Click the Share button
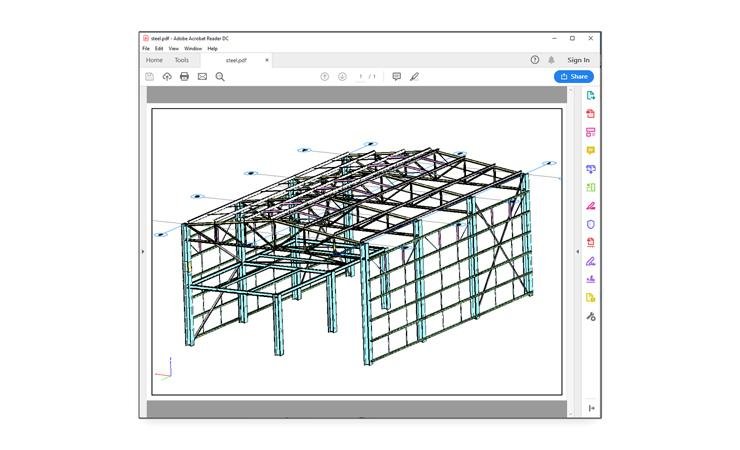 coord(574,76)
